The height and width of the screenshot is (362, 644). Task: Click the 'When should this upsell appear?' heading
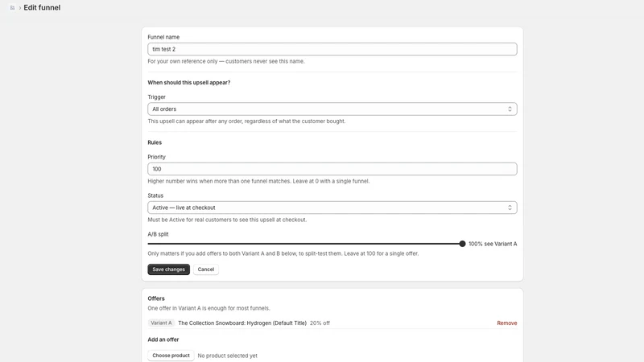click(189, 83)
